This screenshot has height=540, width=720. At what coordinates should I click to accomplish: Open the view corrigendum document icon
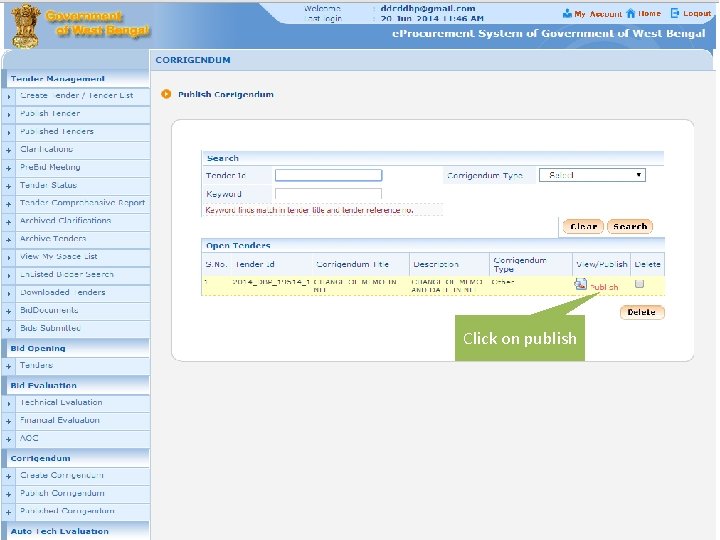point(580,284)
